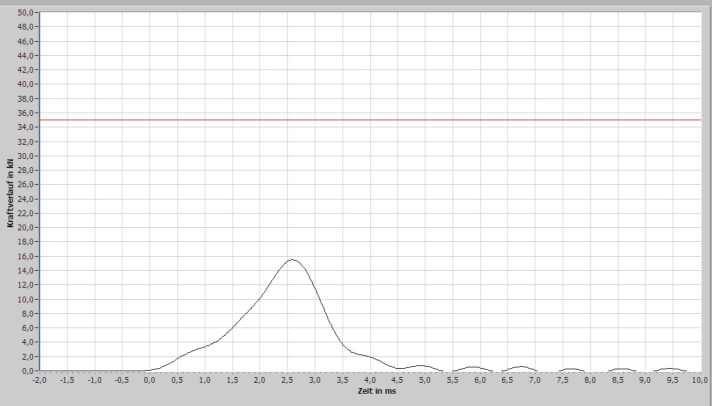Click the -2,0 x-axis start value
The width and height of the screenshot is (712, 406).
(39, 380)
